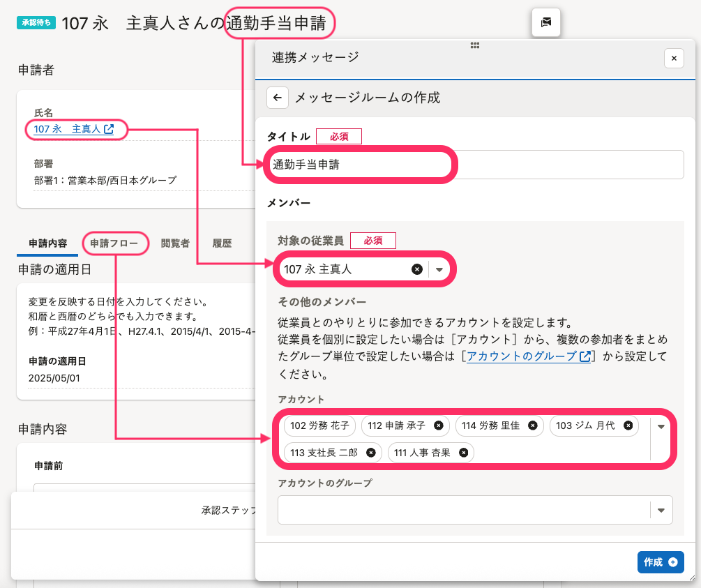Image resolution: width=701 pixels, height=588 pixels.
Task: Click the 作成 button
Action: click(x=660, y=562)
